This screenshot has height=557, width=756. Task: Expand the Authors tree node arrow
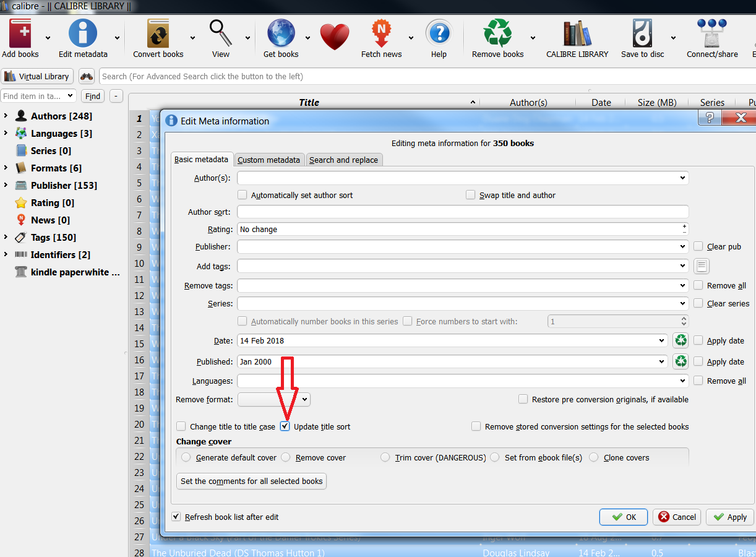[x=6, y=116]
